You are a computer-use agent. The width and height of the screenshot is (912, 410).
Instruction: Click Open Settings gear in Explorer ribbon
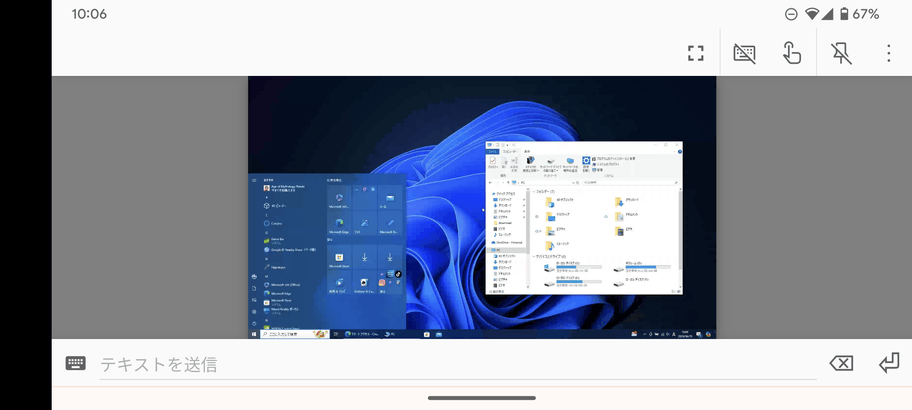pyautogui.click(x=586, y=163)
